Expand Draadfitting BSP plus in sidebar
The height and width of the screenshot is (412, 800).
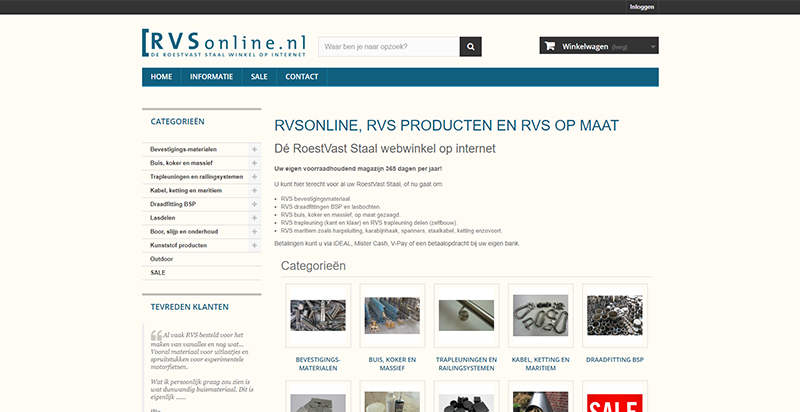click(x=254, y=204)
